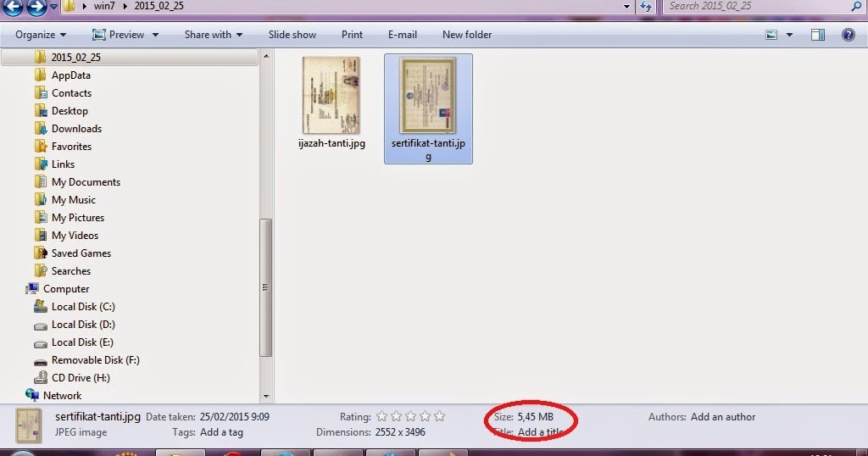Image resolution: width=868 pixels, height=456 pixels.
Task: Select the sertifikat-tanti.jpg thumbnail
Action: [x=428, y=95]
